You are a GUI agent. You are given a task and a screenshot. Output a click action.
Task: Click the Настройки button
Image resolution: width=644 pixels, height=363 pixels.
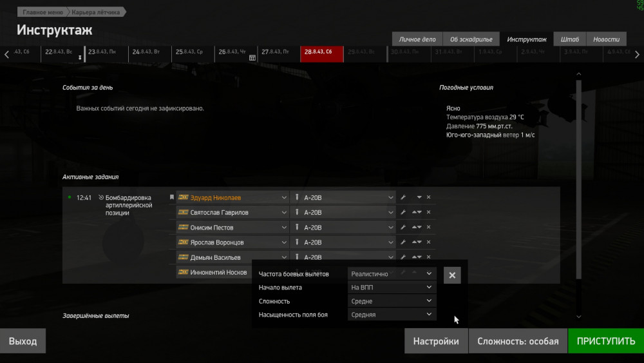tap(436, 341)
